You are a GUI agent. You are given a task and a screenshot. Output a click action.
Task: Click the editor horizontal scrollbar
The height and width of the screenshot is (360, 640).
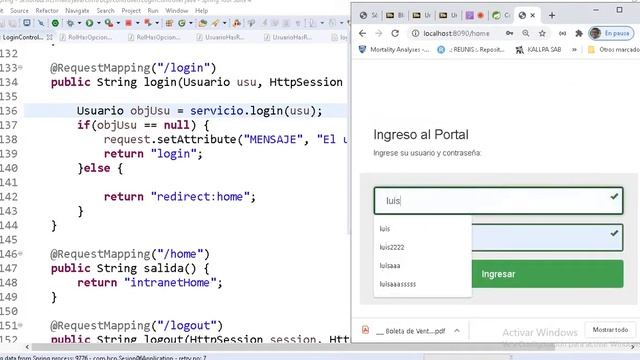pos(293,347)
